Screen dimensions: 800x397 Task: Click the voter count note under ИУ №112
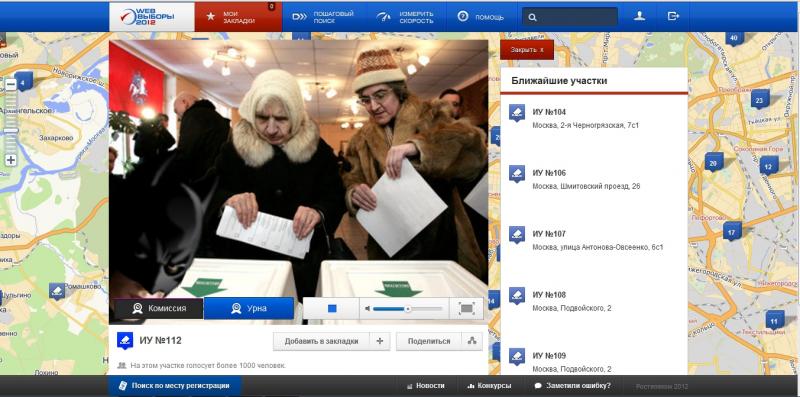[208, 365]
